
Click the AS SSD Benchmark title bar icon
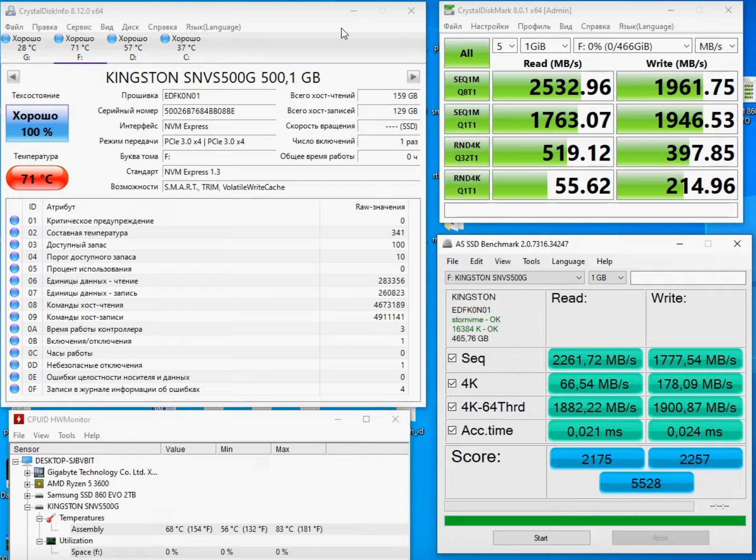pyautogui.click(x=447, y=244)
